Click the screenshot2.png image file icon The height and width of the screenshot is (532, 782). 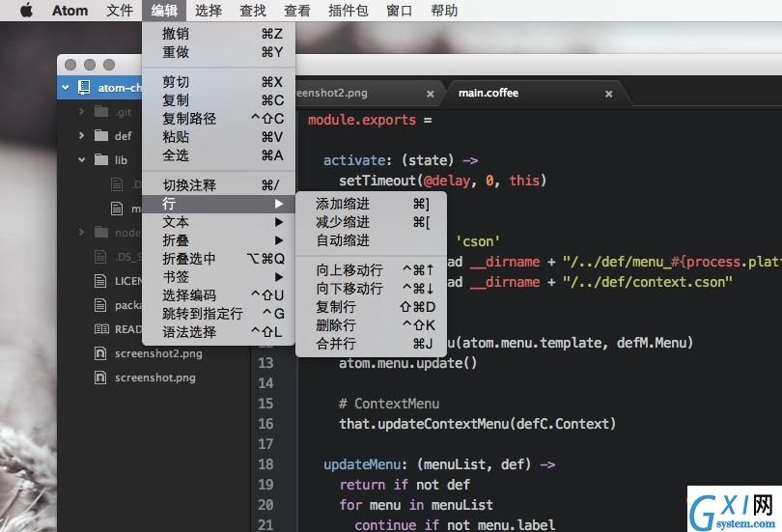tap(100, 353)
